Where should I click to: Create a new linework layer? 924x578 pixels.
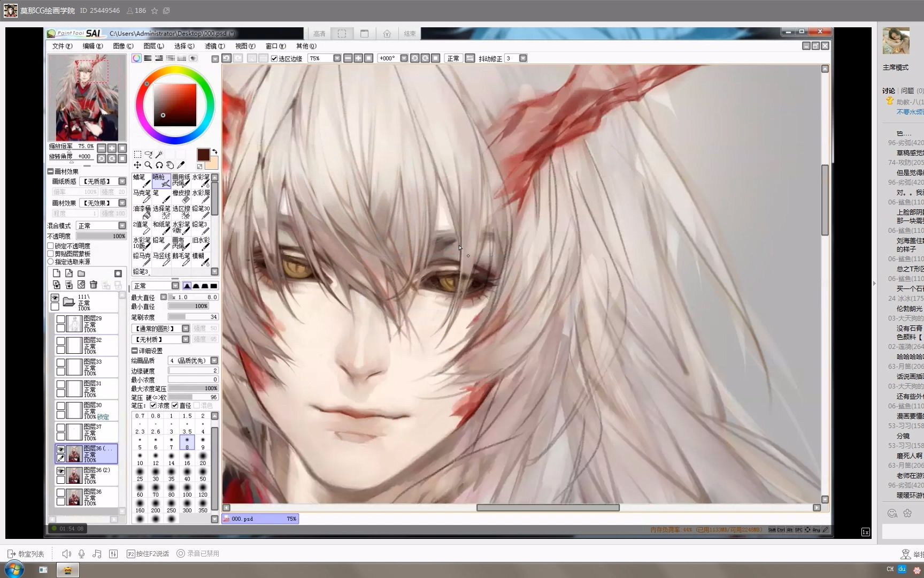click(x=69, y=273)
